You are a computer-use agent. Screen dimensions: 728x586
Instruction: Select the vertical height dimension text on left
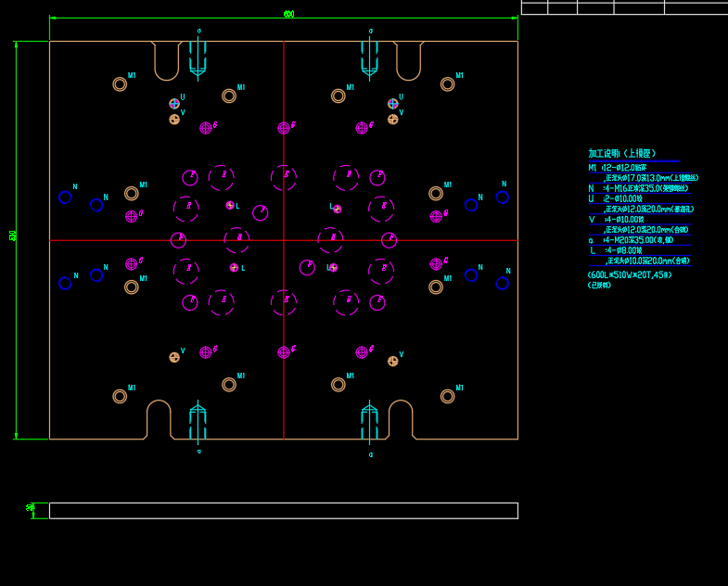click(x=13, y=236)
